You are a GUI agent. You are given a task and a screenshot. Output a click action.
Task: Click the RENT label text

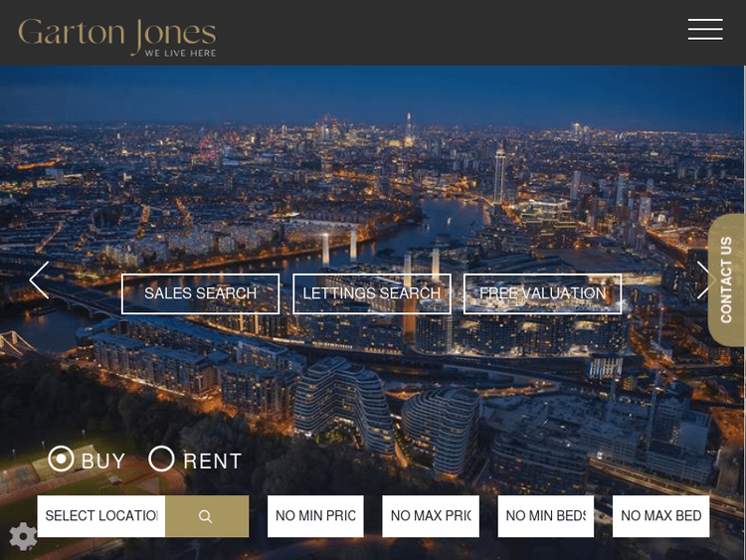(212, 462)
